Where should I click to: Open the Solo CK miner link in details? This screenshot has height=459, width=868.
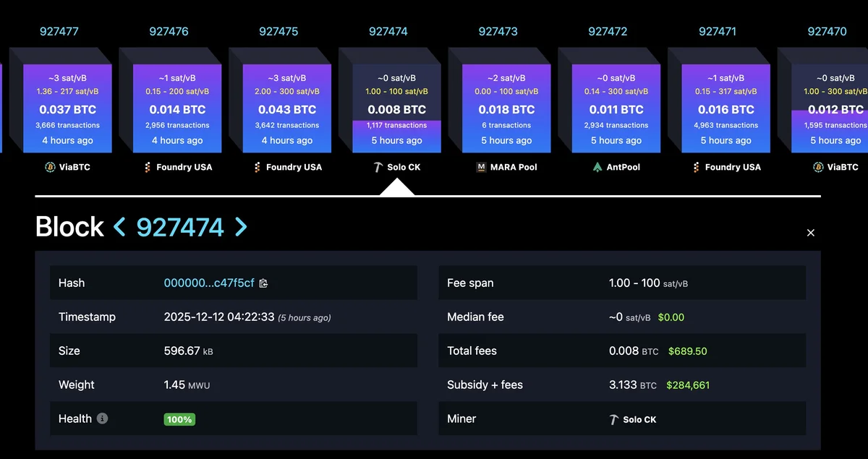tap(633, 419)
